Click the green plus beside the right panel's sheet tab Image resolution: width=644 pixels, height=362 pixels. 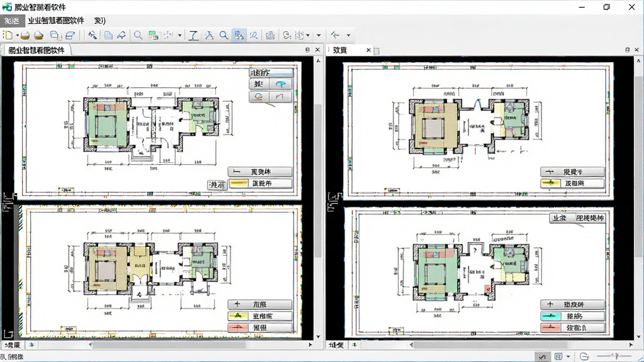354,345
